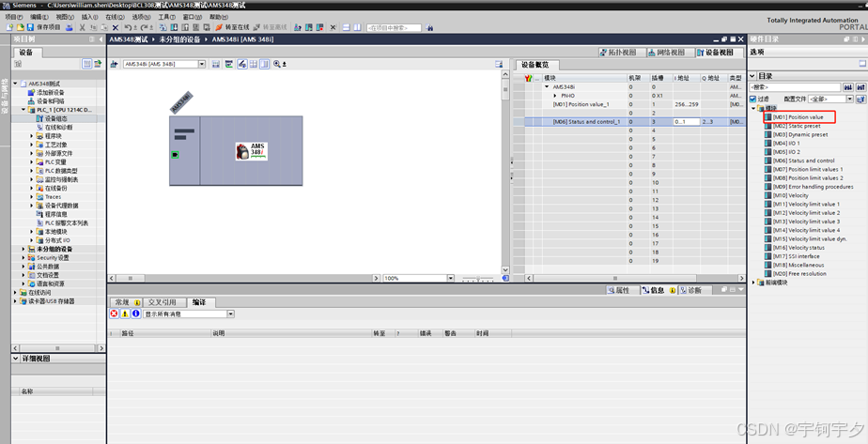Click the catalog search-up icon
Screen dimensions: 868x444
[x=860, y=87]
